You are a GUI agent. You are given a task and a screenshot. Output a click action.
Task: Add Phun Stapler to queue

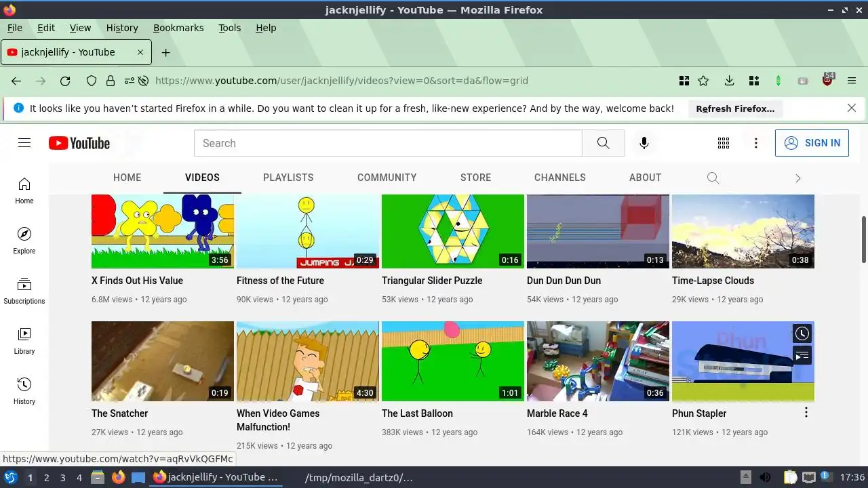(802, 355)
